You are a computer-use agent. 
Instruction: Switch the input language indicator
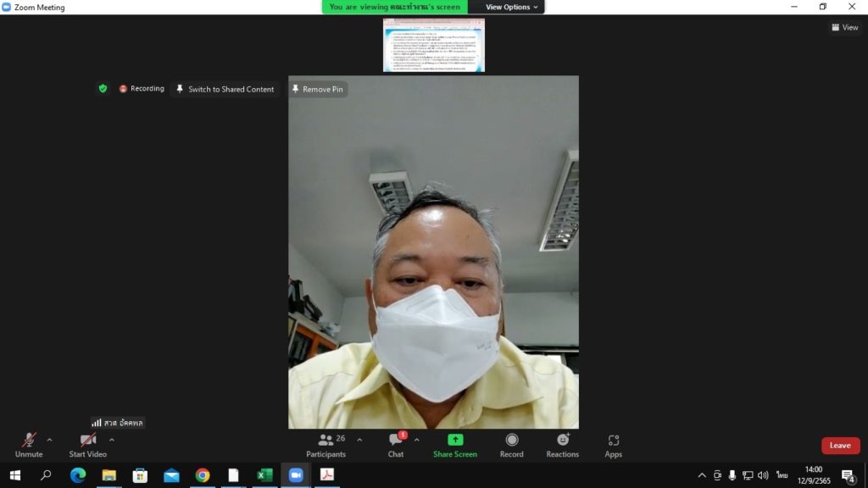(782, 475)
